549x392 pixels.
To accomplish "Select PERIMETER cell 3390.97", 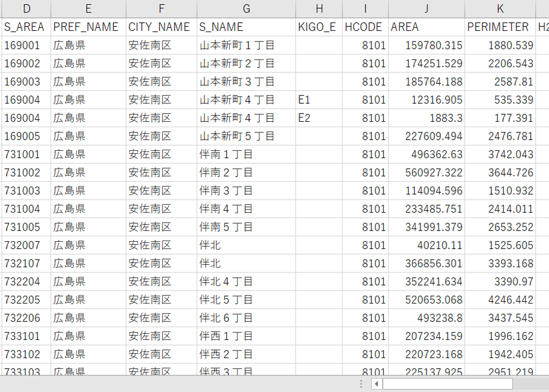I will [500, 282].
